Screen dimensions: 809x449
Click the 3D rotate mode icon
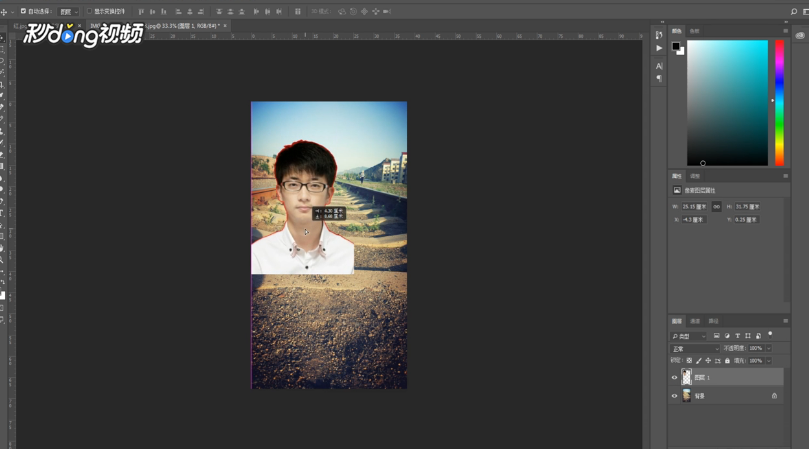point(342,11)
